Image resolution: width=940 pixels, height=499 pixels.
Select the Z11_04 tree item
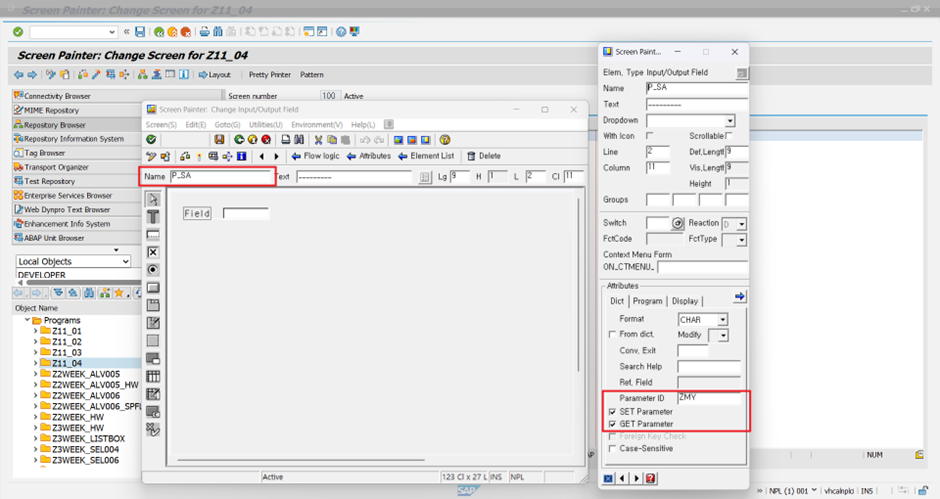(67, 363)
